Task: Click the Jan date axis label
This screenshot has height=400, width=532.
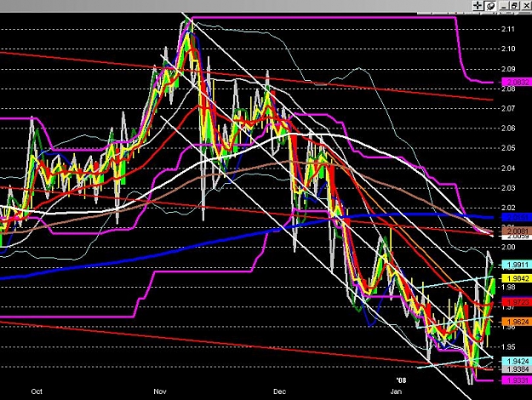Action: tap(396, 391)
